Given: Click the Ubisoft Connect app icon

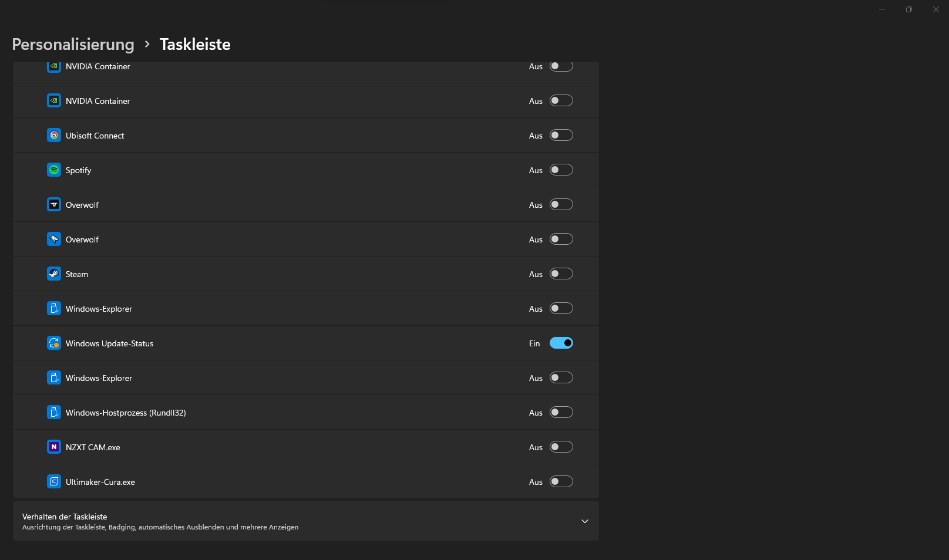Looking at the screenshot, I should point(54,135).
